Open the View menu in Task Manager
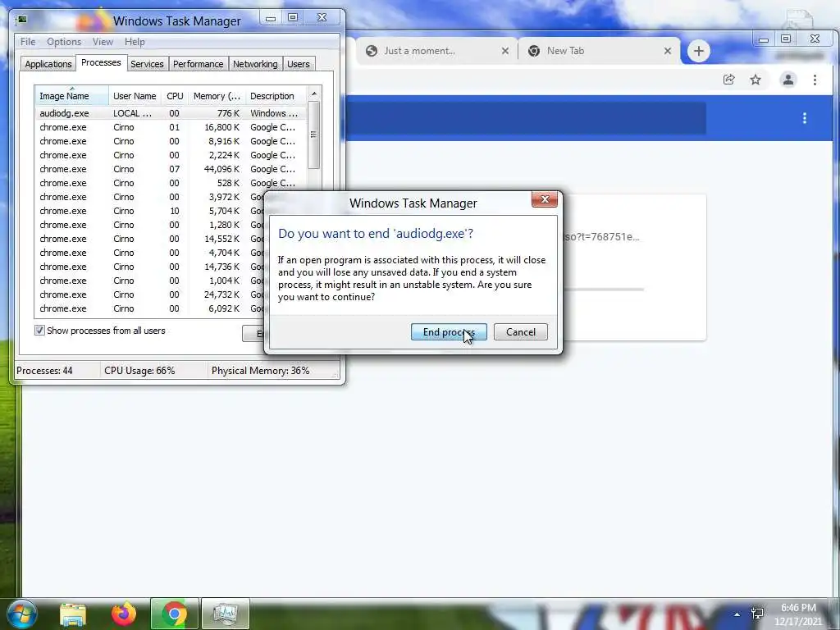This screenshot has height=630, width=840. (103, 41)
